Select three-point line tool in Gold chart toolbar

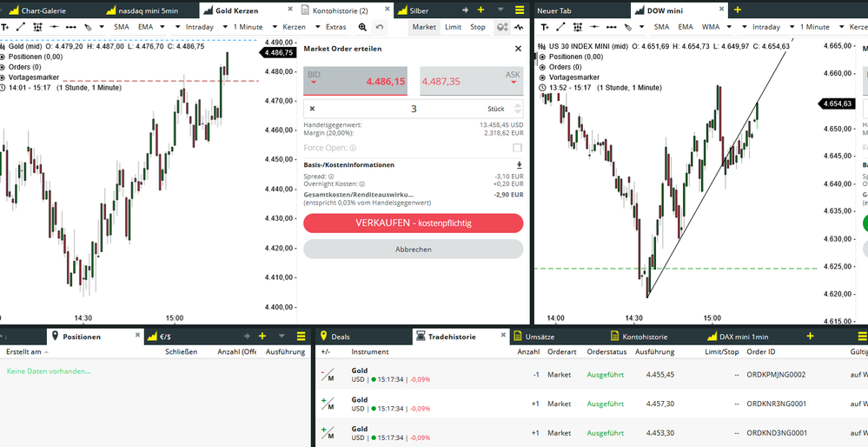[x=71, y=27]
